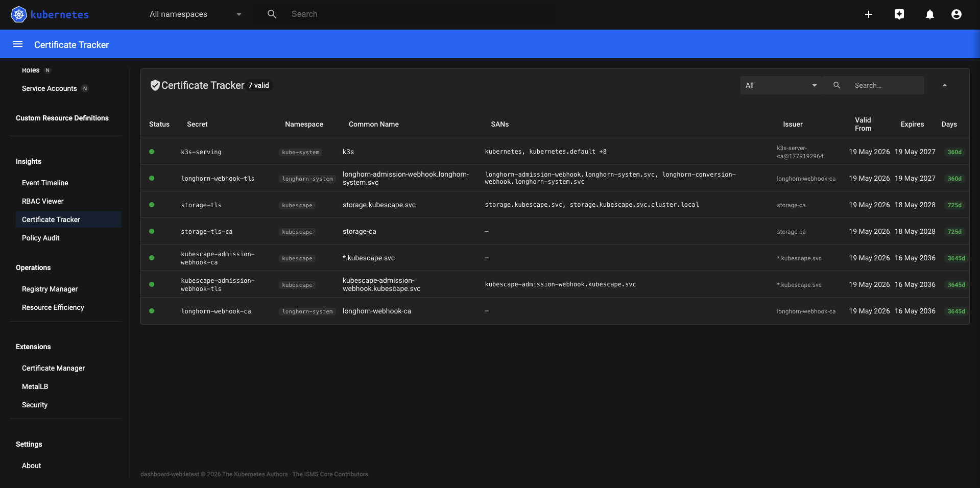Open the hamburger menu icon

click(x=18, y=44)
